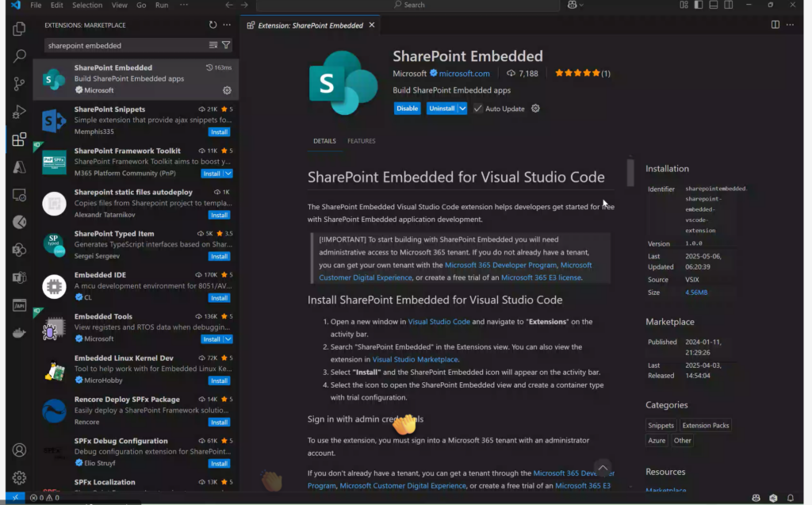Toggle the secondary side bar visibility
This screenshot has width=812, height=505.
point(729,5)
